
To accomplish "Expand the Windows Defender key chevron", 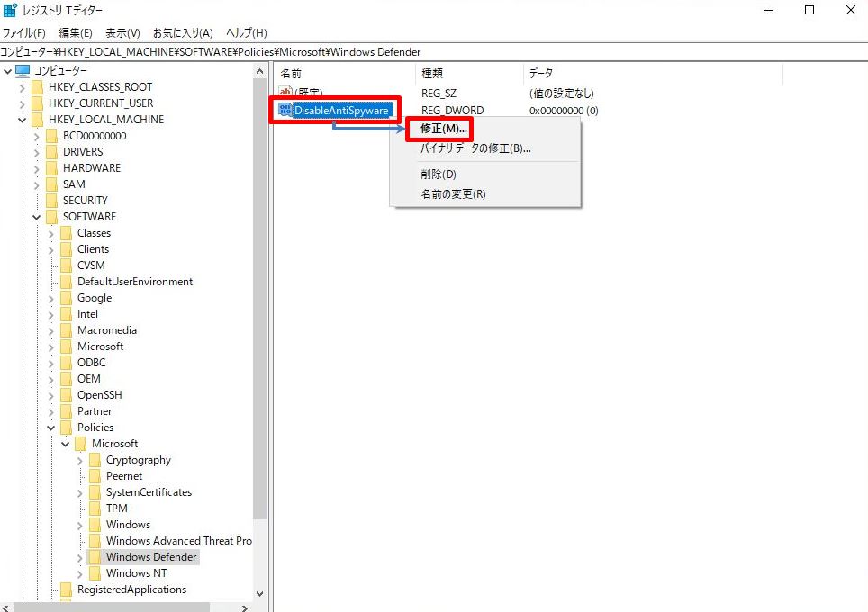I will point(80,558).
